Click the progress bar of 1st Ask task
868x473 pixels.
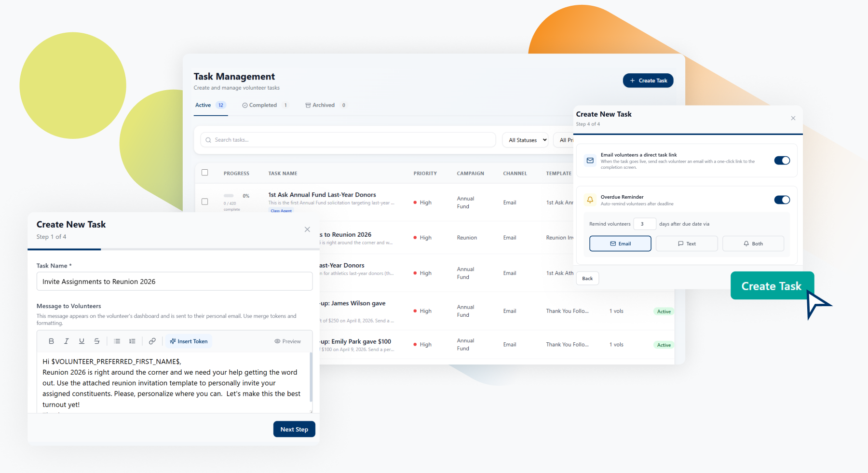tap(229, 196)
